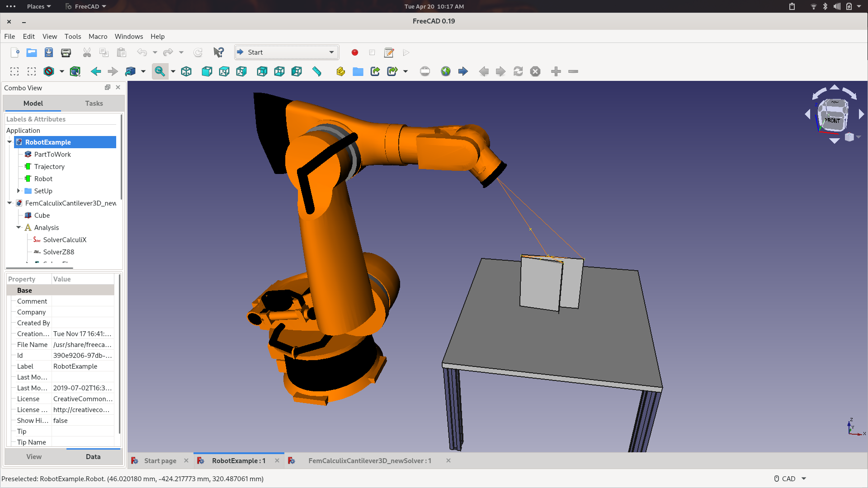Set Rear view cube icon
The height and width of the screenshot is (488, 868).
[262, 71]
